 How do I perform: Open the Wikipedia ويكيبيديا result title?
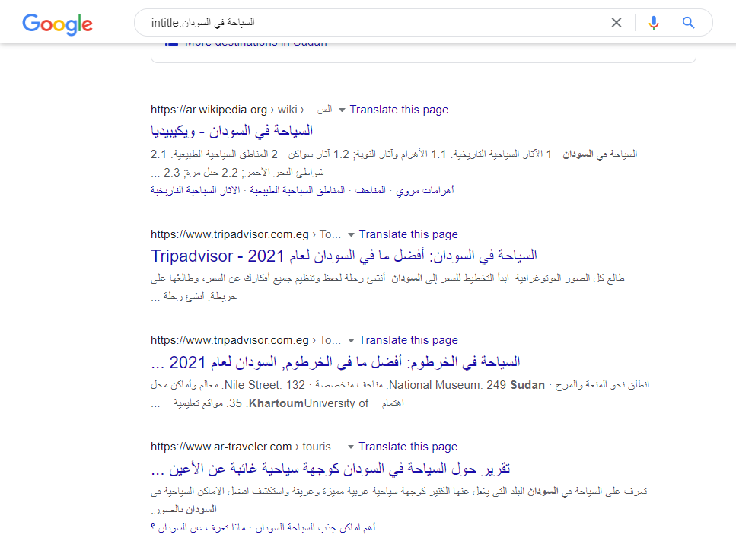(x=232, y=131)
